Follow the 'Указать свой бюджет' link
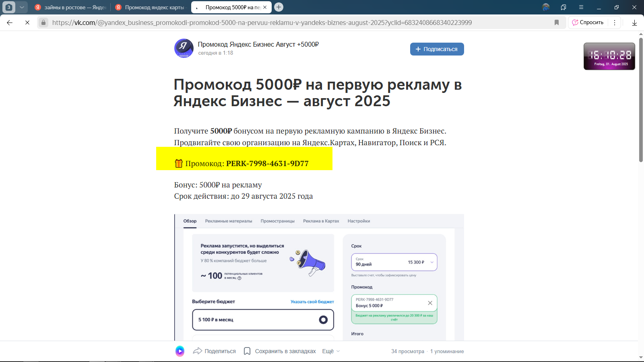Image resolution: width=644 pixels, height=362 pixels. 312,302
